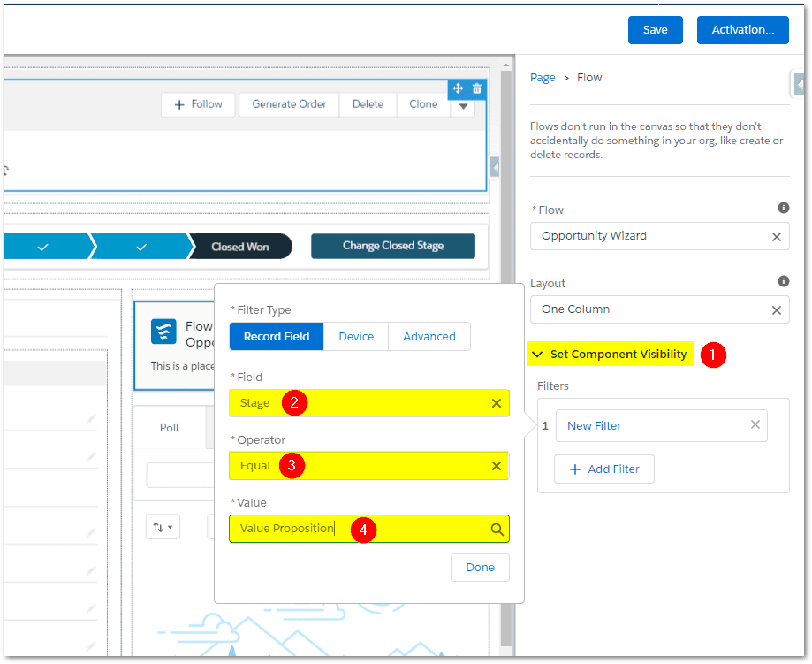Select the Device filter type
The height and width of the screenshot is (664, 812).
356,337
